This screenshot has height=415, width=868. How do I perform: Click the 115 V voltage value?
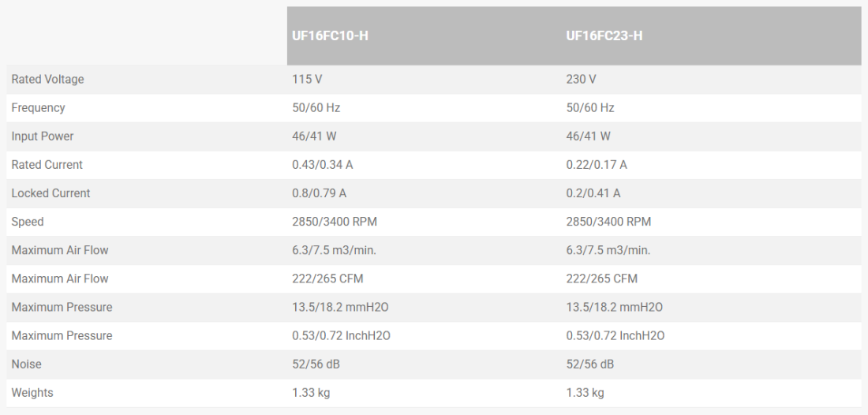coord(306,79)
